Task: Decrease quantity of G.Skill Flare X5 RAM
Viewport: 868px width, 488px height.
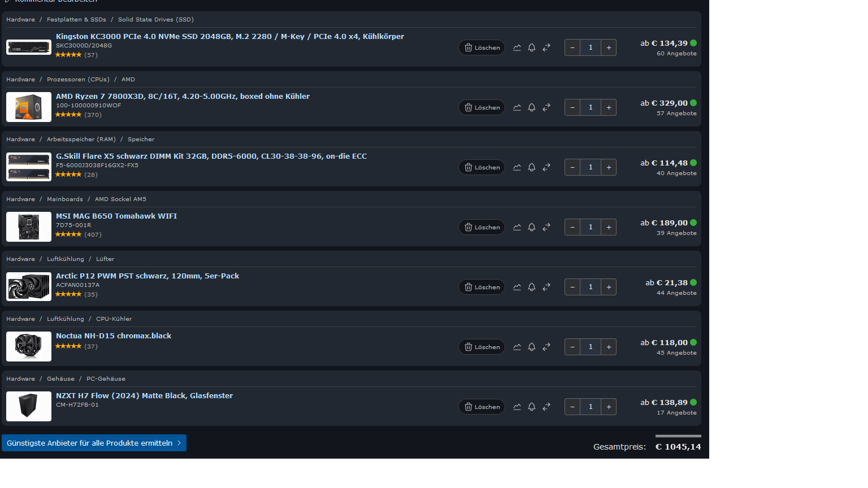Action: click(x=572, y=167)
